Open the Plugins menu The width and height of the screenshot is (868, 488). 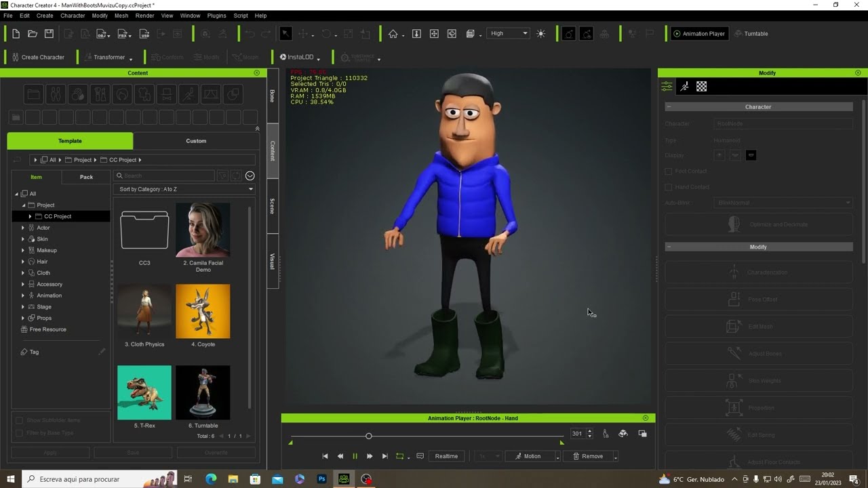click(x=216, y=16)
